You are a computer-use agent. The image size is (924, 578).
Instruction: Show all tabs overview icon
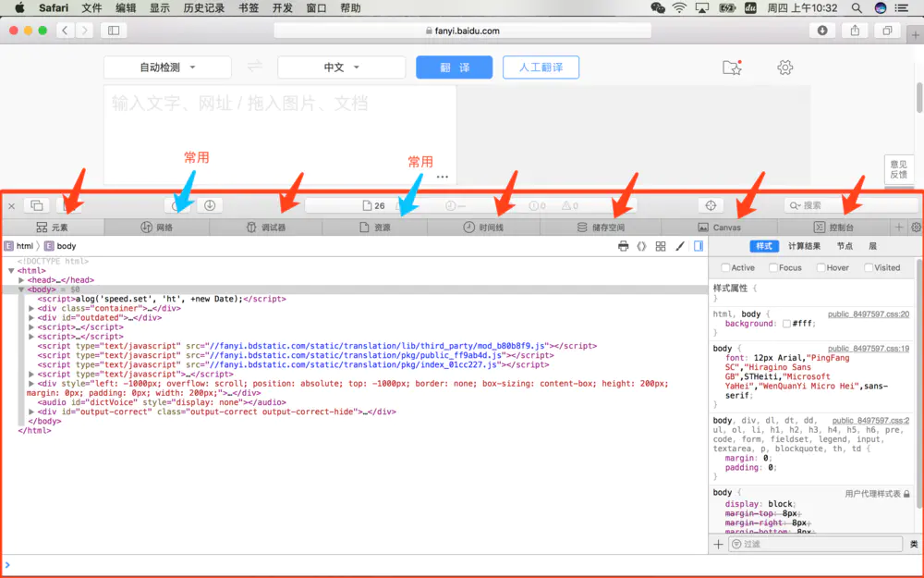coord(887,31)
